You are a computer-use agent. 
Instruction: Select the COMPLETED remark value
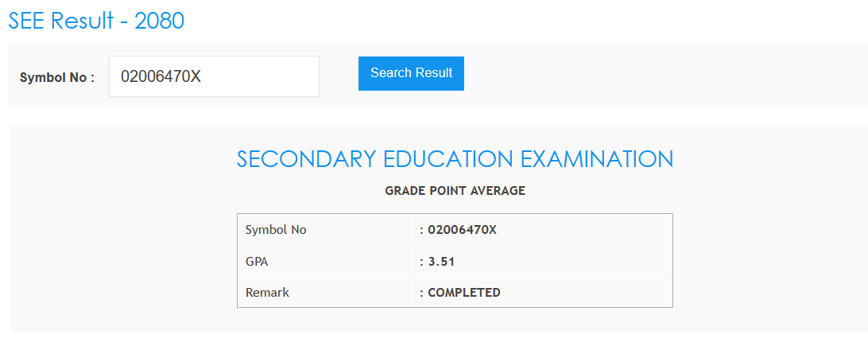464,292
